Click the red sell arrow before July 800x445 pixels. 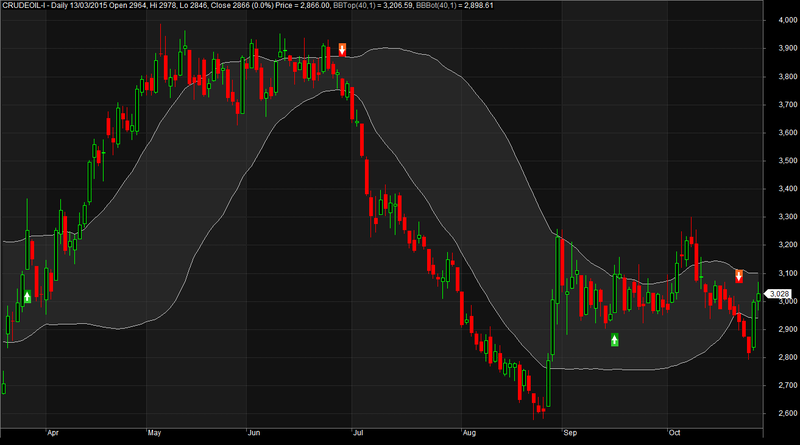click(342, 50)
